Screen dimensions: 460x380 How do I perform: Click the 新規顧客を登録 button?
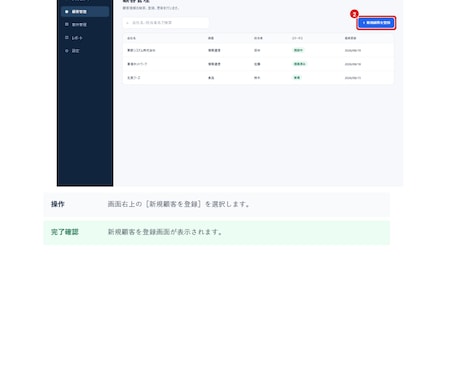coord(376,23)
